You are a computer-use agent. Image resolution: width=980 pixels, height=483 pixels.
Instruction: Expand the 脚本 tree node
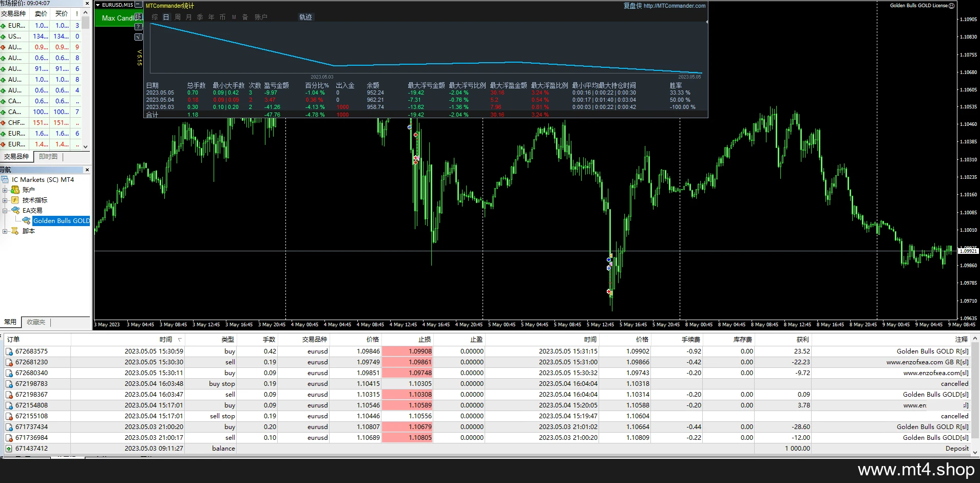click(x=5, y=231)
